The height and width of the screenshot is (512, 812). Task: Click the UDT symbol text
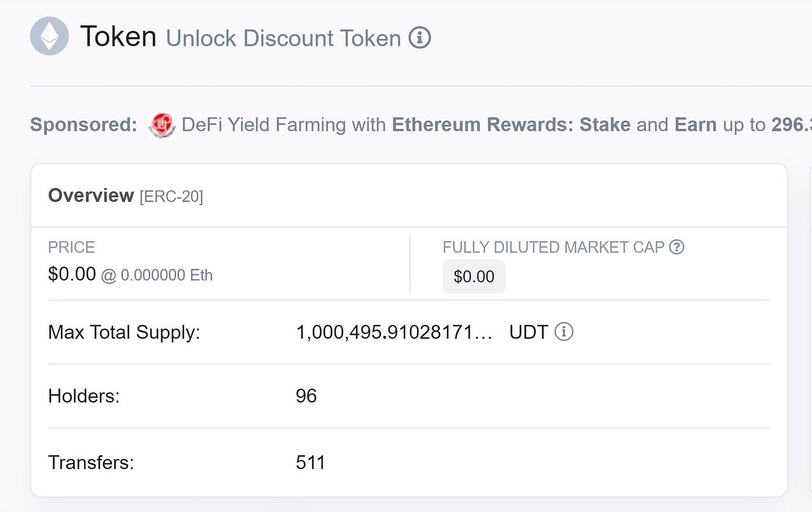[x=528, y=332]
